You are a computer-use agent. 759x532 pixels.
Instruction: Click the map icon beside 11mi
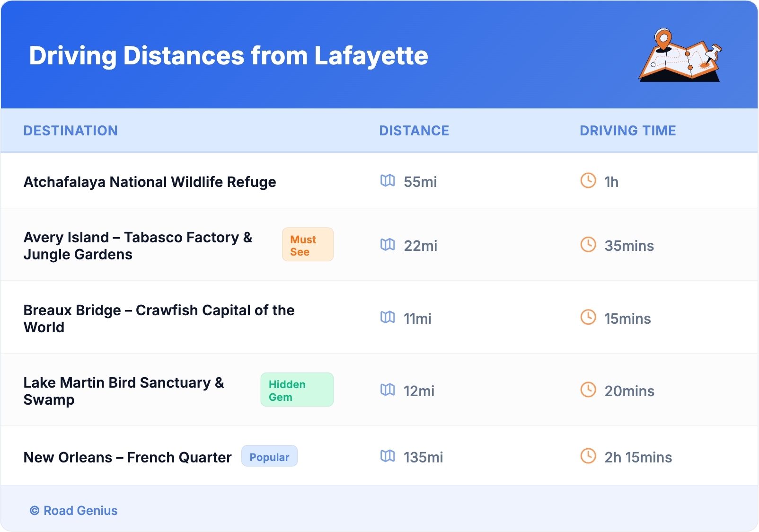tap(388, 318)
